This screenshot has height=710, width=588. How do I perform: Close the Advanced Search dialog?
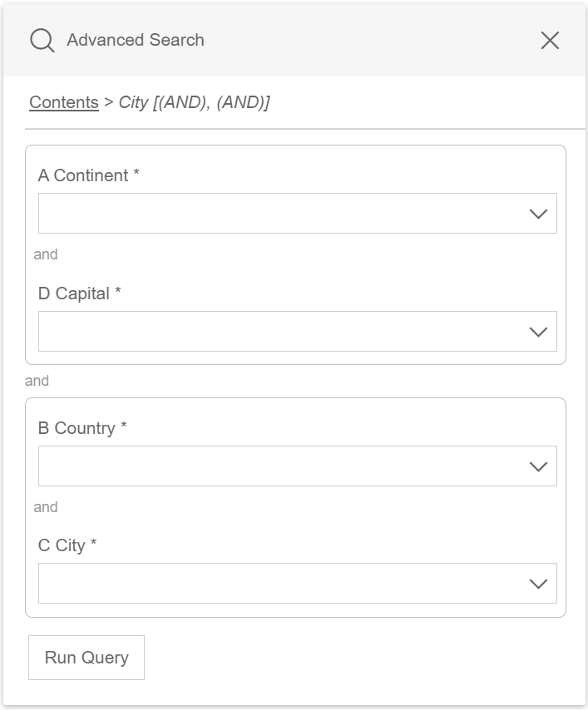550,39
